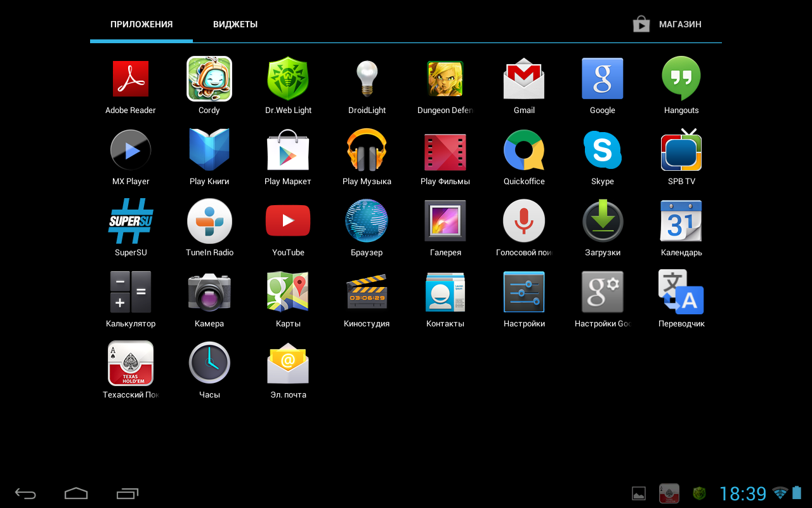This screenshot has height=508, width=812.
Task: Tap the picture notification icon in status bar
Action: [639, 493]
